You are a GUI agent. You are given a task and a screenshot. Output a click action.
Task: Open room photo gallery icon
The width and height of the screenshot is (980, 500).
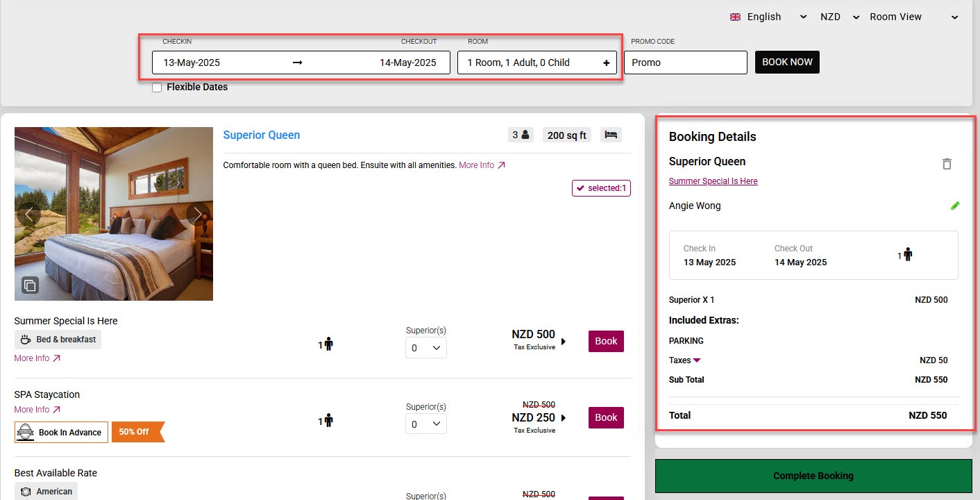click(x=30, y=285)
